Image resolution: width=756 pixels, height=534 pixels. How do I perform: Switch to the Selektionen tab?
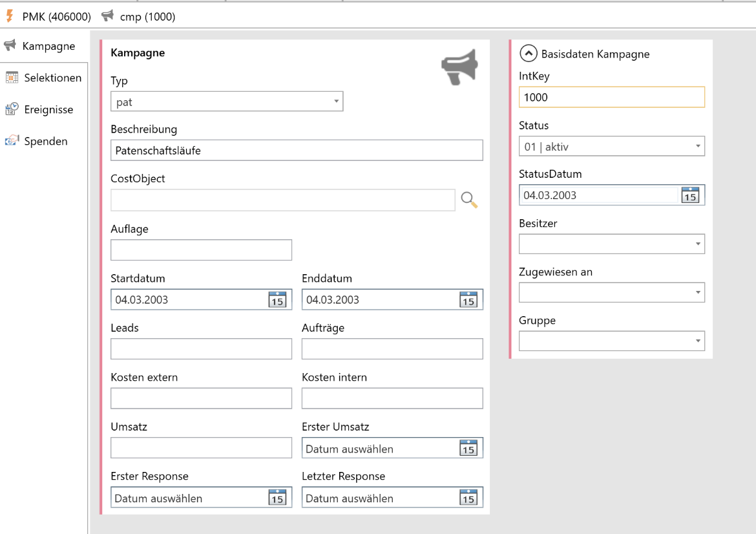(44, 78)
